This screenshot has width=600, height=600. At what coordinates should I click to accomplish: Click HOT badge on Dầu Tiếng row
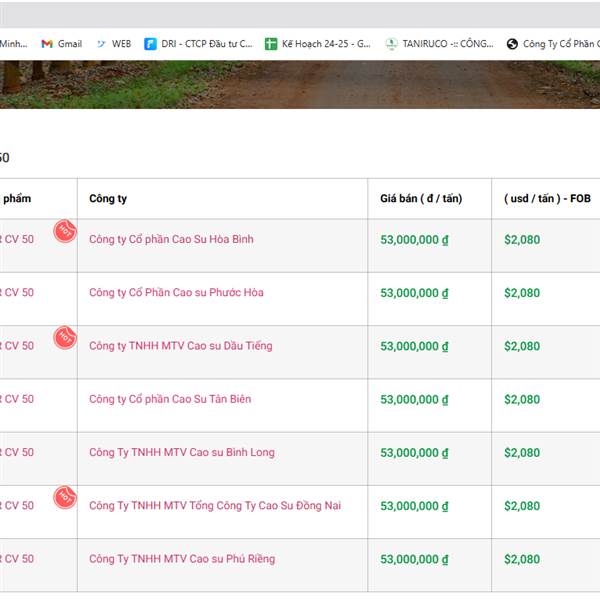65,338
